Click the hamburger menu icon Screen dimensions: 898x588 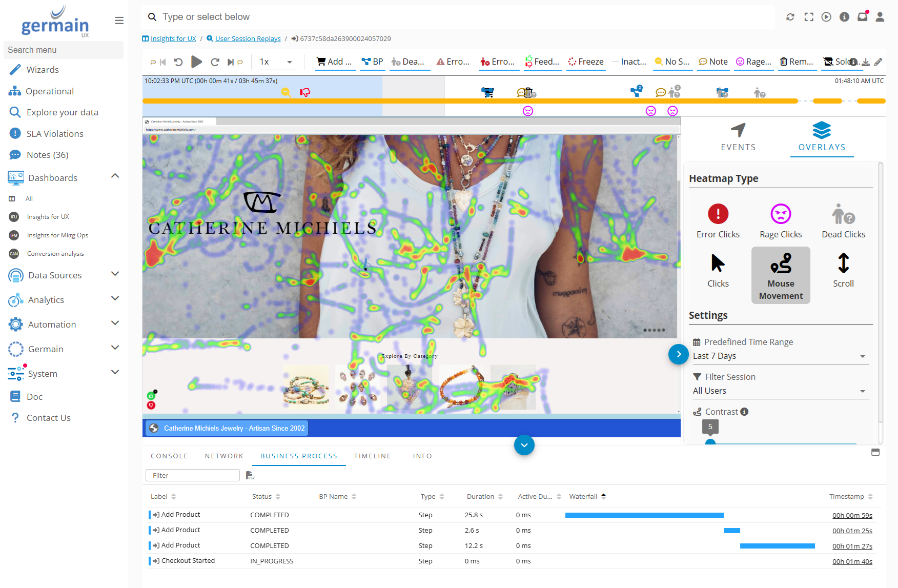pos(119,21)
